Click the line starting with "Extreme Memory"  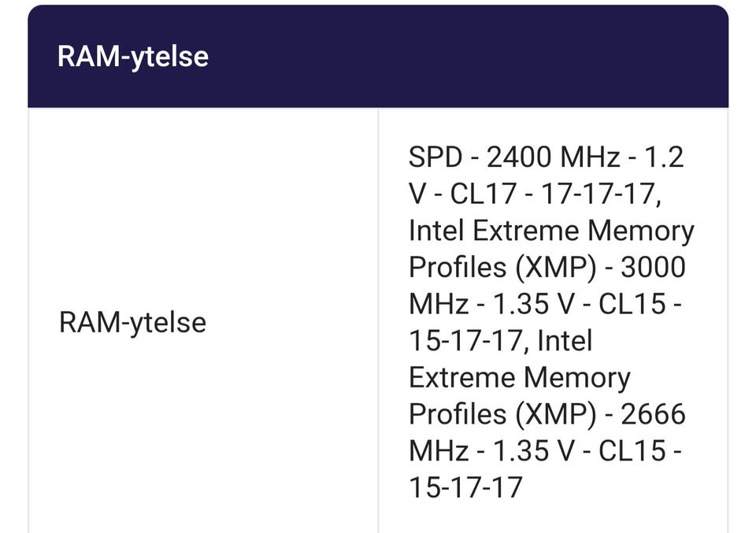click(519, 377)
